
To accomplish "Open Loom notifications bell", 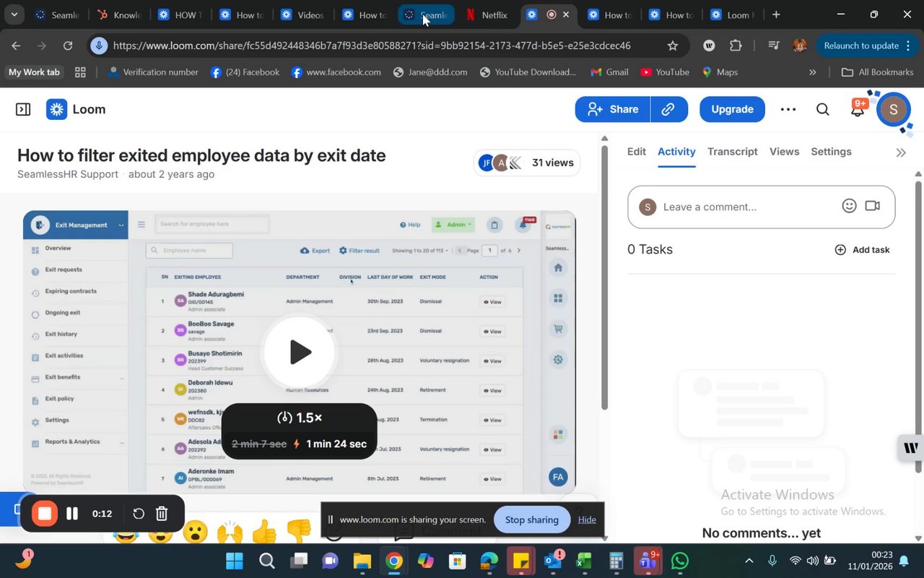I will tap(858, 109).
